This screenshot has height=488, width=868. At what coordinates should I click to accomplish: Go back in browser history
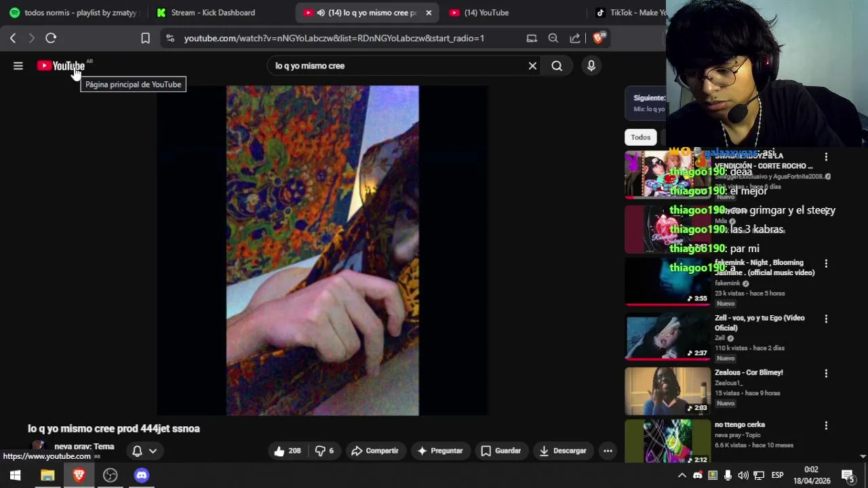tap(13, 38)
